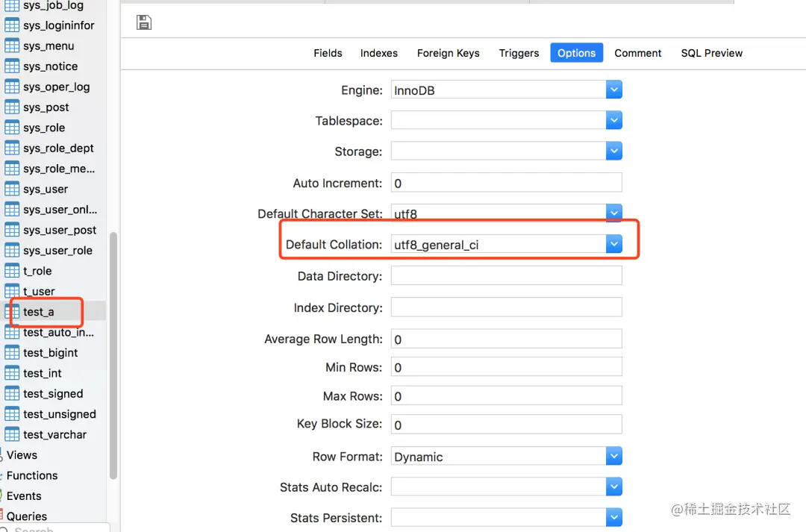The width and height of the screenshot is (806, 532).
Task: Switch to the Fields tab
Action: click(328, 53)
